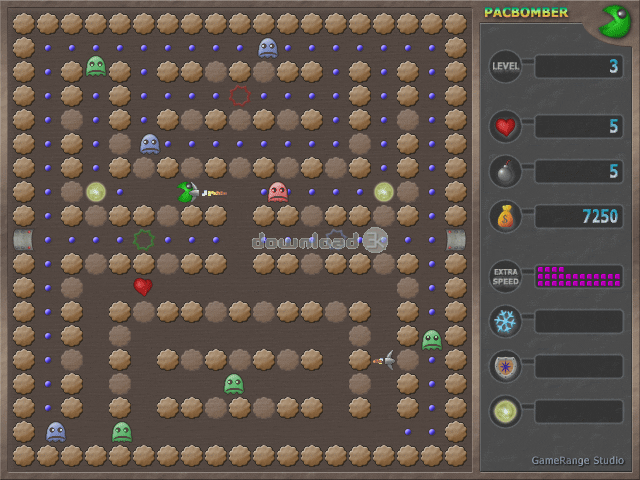Click the blue ghost at top row
Viewport: 640px width, 480px height.
tap(268, 48)
